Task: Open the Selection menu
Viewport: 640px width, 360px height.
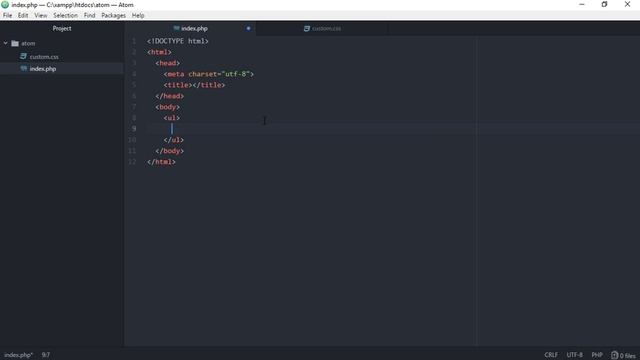Action: point(65,16)
